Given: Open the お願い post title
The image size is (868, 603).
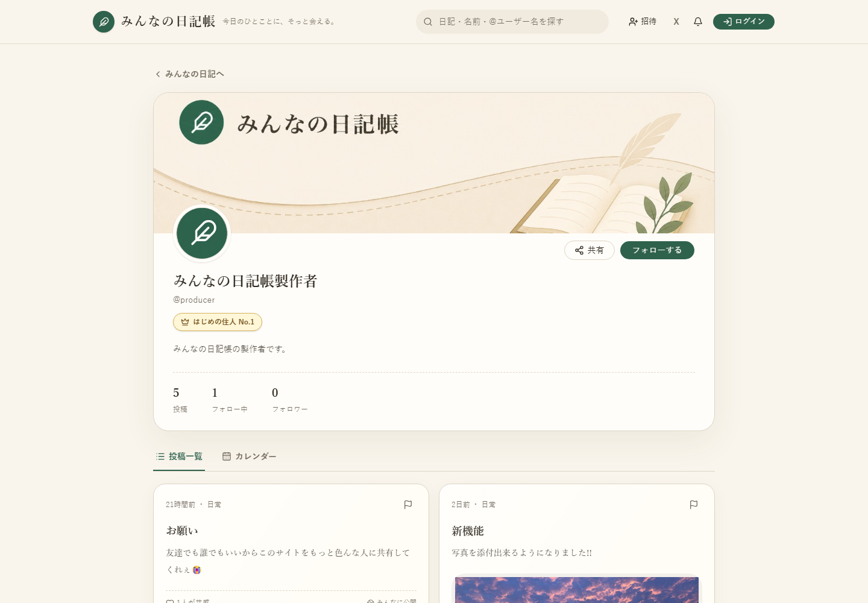Looking at the screenshot, I should pos(182,531).
